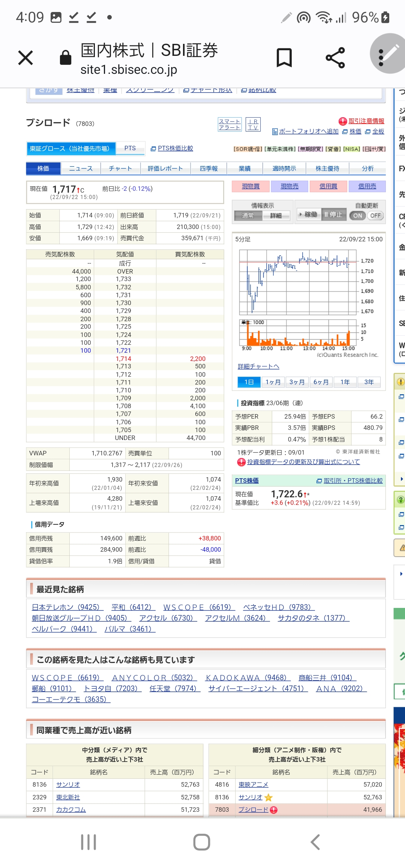The image size is (405, 868).
Task: Share the page using the share icon
Action: (335, 58)
